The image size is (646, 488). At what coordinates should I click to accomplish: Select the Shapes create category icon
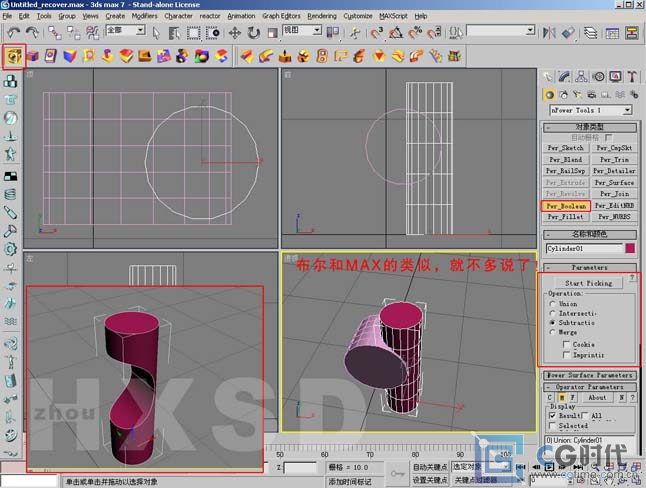(563, 95)
